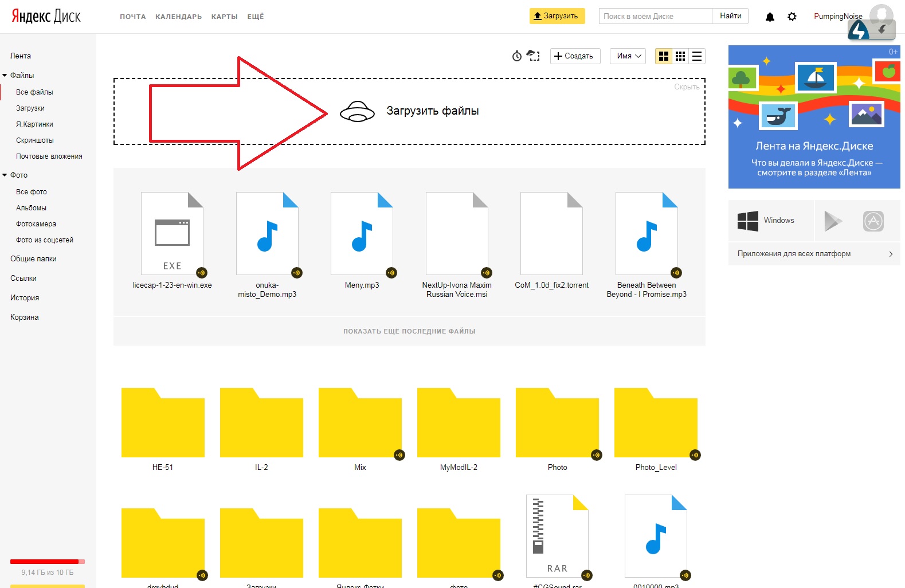Open the licecap-1-23-en-win.exe file icon
Screen dimensions: 905x588
[x=173, y=233]
